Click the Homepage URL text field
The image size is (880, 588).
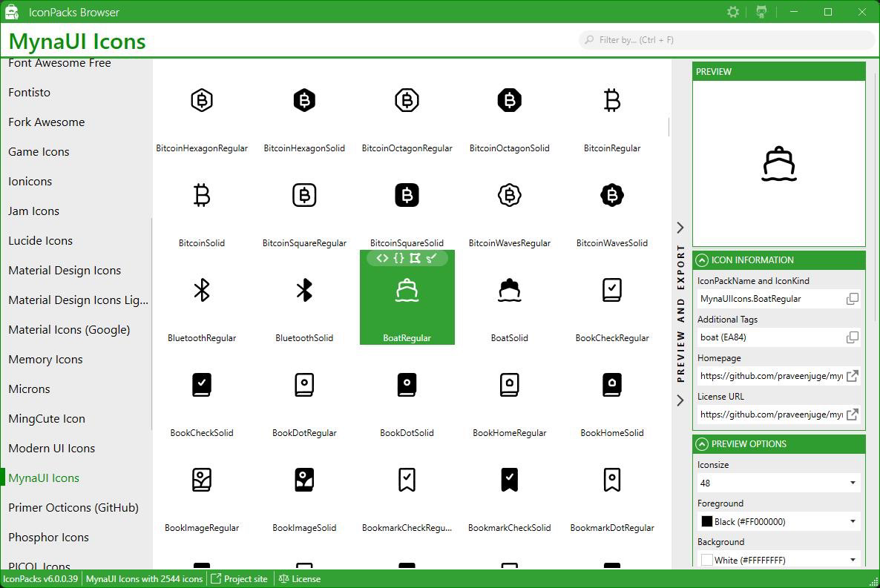click(x=770, y=376)
